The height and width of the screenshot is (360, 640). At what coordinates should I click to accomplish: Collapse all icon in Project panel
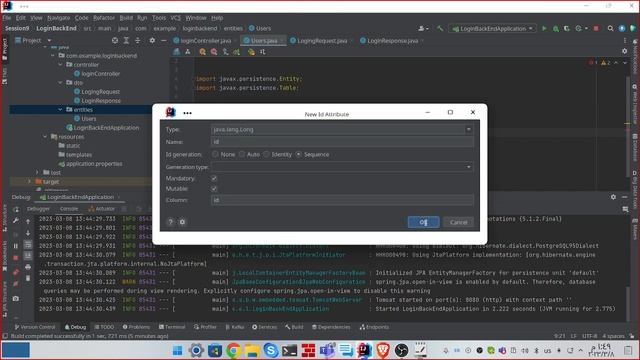tap(138, 40)
